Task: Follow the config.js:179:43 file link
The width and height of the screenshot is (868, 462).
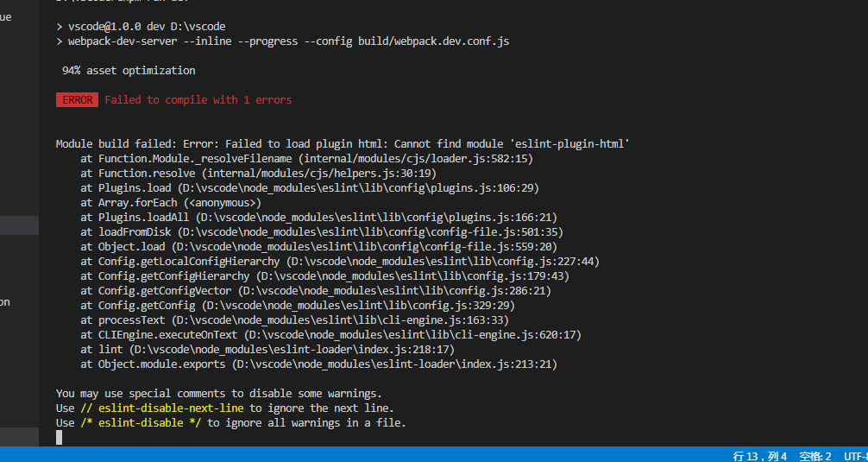Action: (412, 275)
